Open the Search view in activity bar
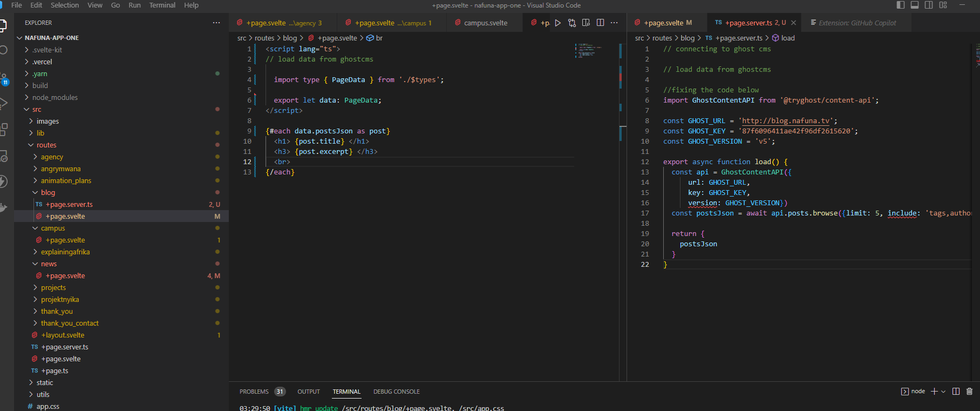 3,50
